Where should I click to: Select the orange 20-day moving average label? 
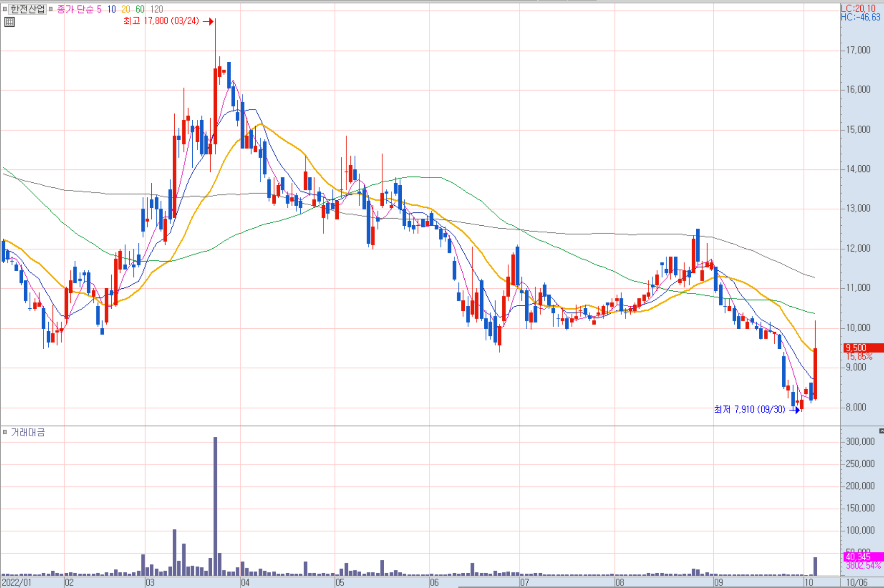[x=126, y=9]
